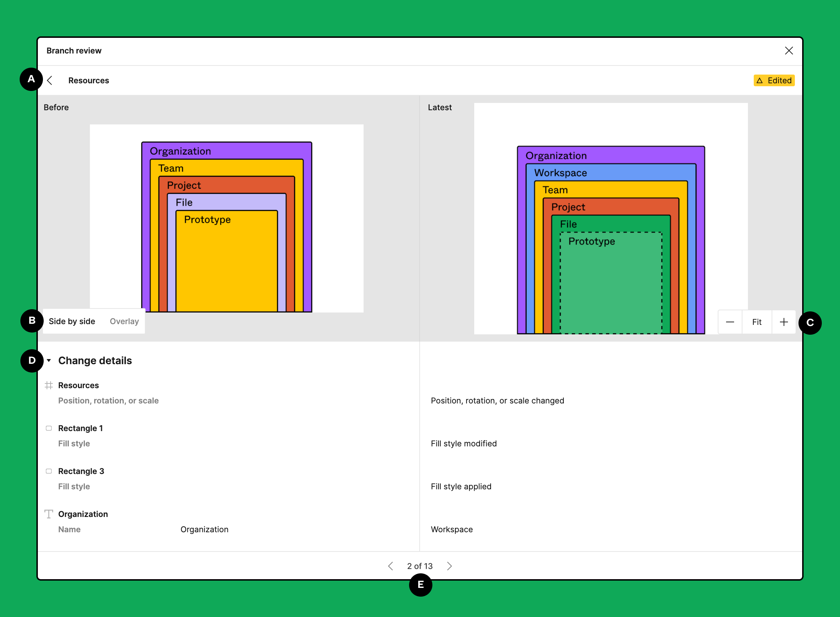This screenshot has width=840, height=617.
Task: Click the dashed Prototype box in Latest preview
Action: point(611,283)
